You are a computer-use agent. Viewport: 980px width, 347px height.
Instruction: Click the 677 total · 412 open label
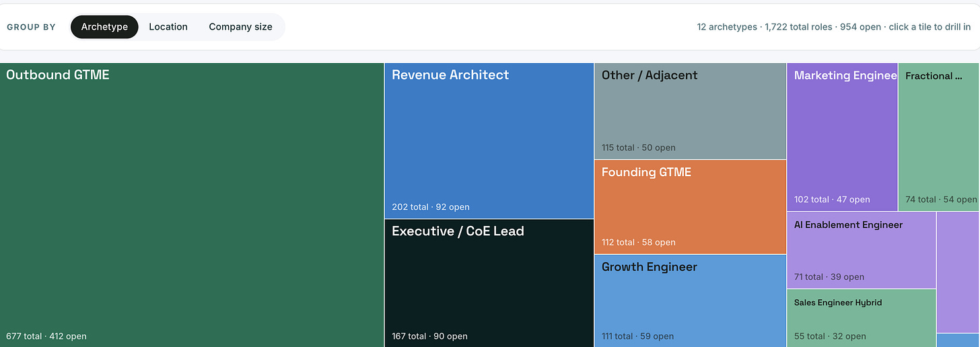[46, 336]
